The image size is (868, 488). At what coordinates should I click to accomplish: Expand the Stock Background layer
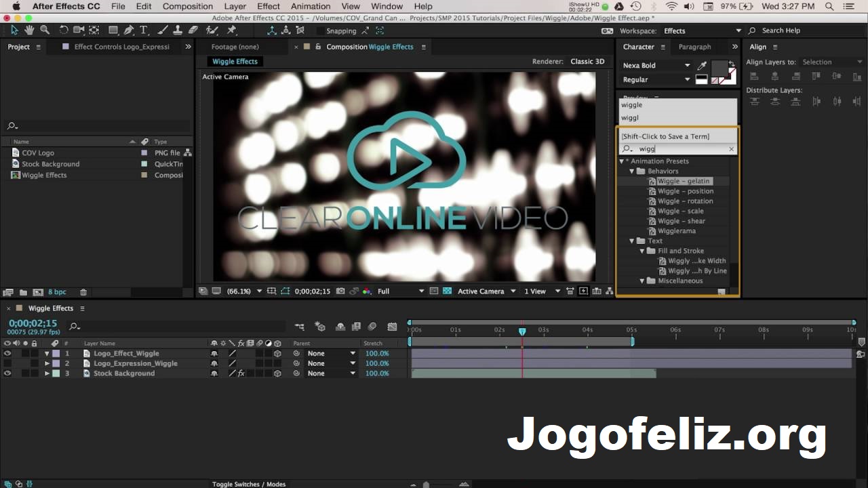(47, 373)
